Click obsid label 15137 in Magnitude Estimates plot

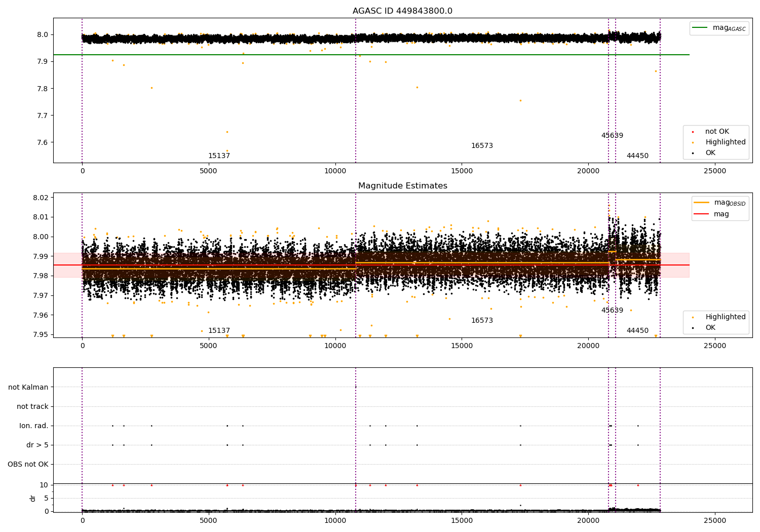click(219, 331)
